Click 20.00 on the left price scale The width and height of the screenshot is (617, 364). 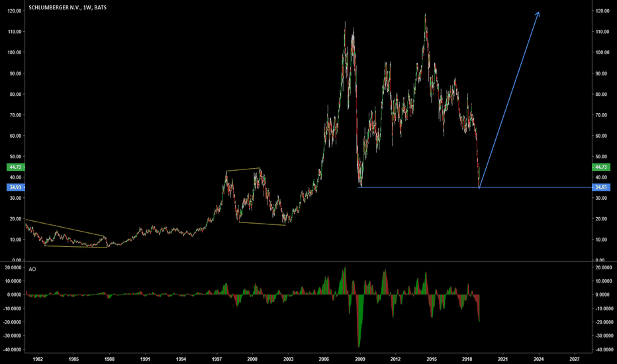[x=15, y=219]
